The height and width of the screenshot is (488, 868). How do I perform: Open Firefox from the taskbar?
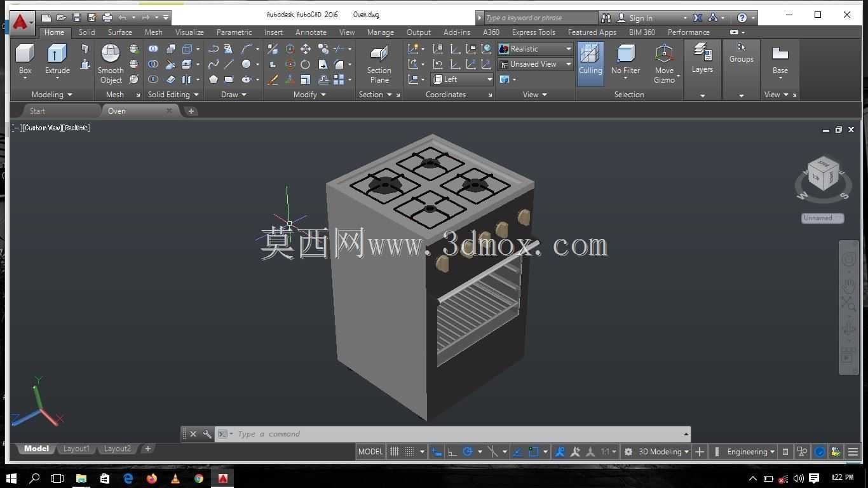[151, 478]
